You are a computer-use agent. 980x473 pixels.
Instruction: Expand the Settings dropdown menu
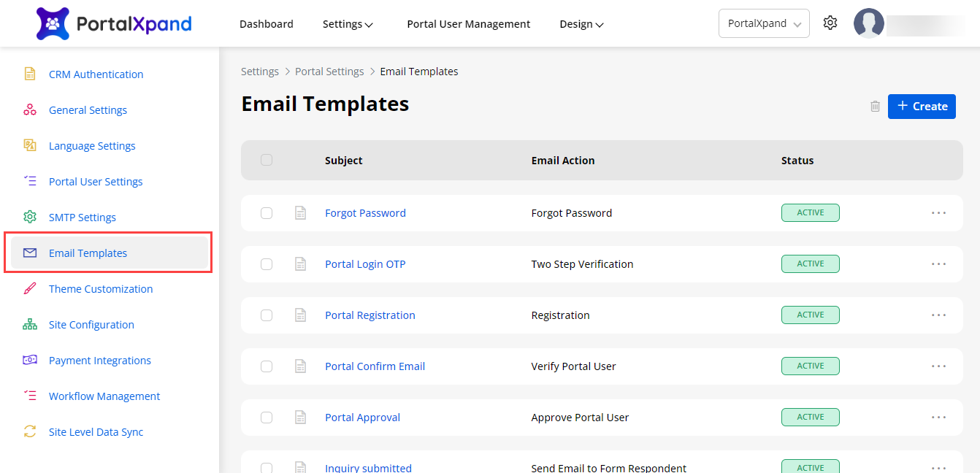pyautogui.click(x=348, y=24)
